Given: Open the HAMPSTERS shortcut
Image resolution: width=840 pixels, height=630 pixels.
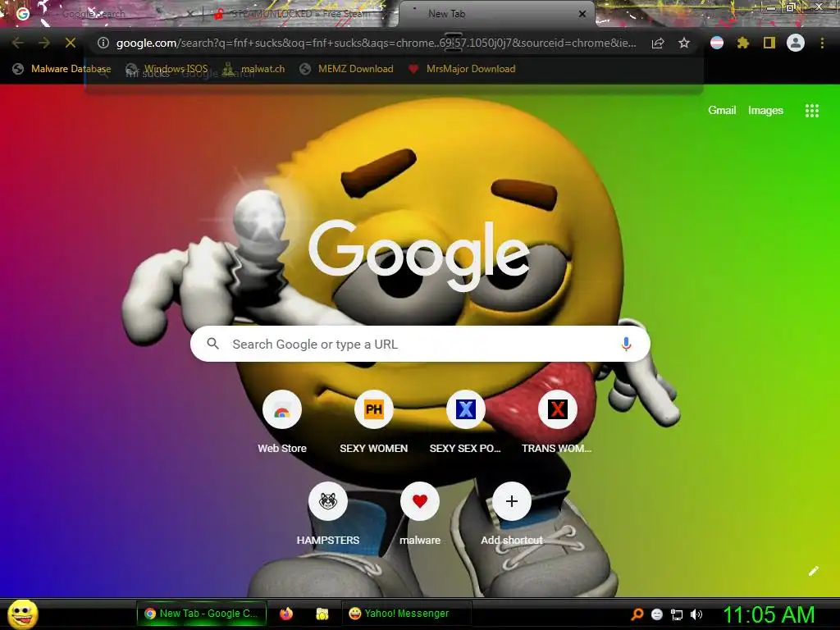Looking at the screenshot, I should (328, 515).
